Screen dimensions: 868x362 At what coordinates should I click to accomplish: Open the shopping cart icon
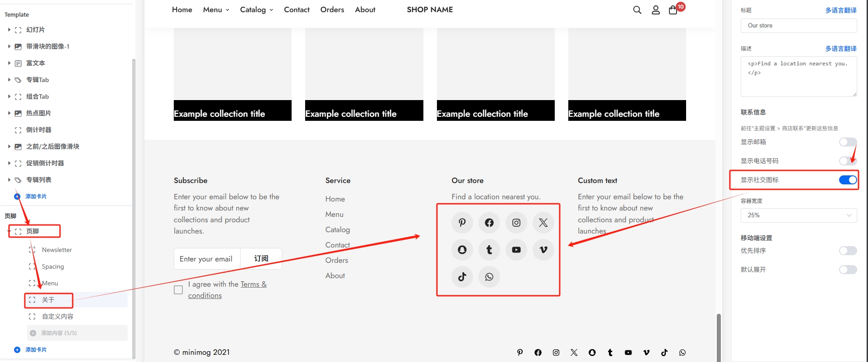point(673,10)
